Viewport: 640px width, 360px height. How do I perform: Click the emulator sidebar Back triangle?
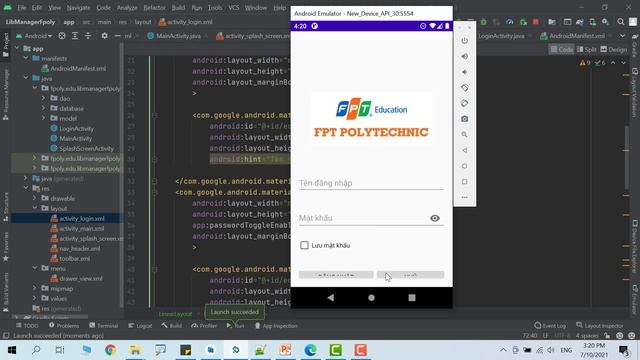[464, 150]
